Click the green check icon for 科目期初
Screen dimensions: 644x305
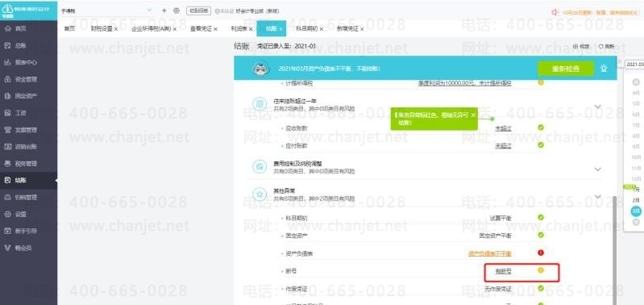click(541, 217)
